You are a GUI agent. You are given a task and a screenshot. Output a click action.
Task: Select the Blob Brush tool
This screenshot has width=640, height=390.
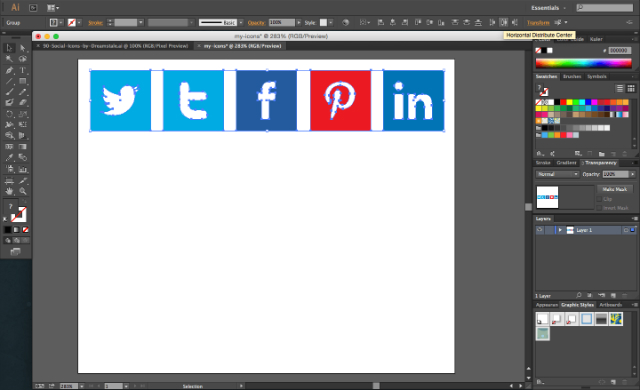click(x=9, y=102)
